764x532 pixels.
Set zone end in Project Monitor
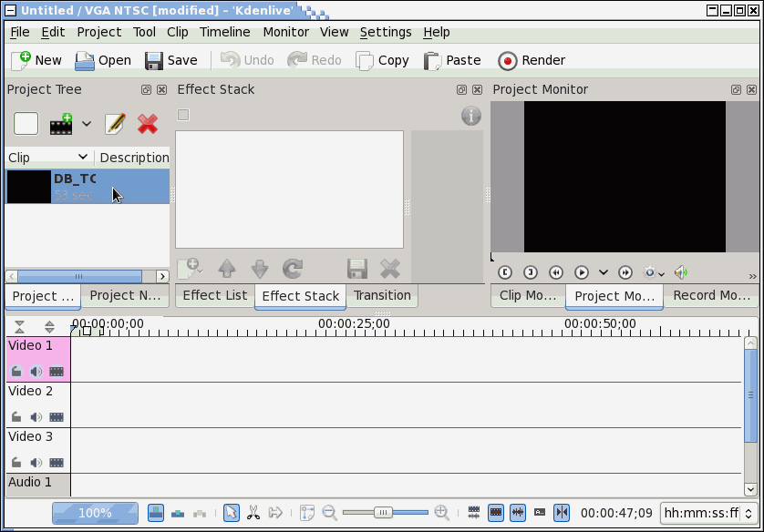point(531,272)
